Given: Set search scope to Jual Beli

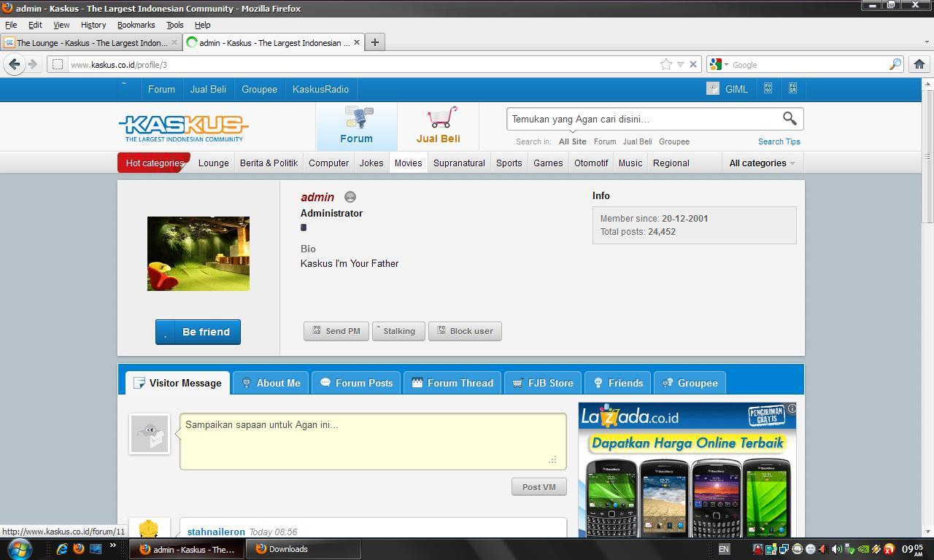Looking at the screenshot, I should (x=637, y=141).
